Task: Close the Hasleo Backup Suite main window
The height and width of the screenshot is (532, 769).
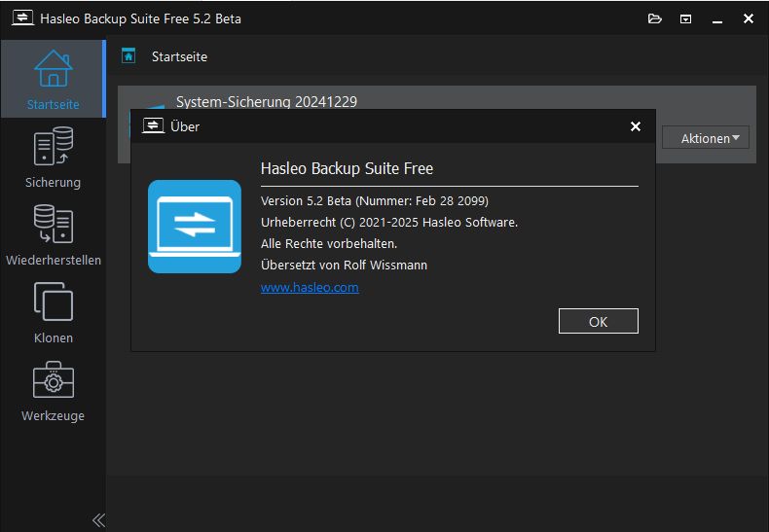Action: tap(748, 18)
